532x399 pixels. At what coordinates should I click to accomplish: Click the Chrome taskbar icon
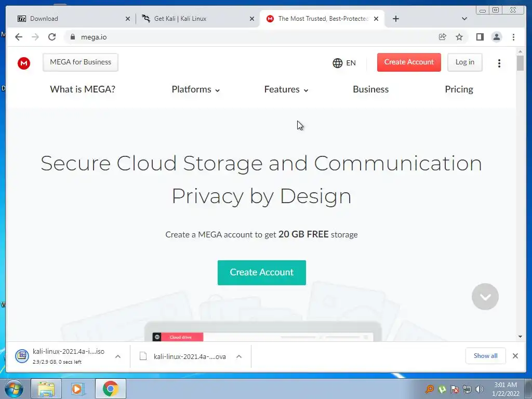pos(110,389)
